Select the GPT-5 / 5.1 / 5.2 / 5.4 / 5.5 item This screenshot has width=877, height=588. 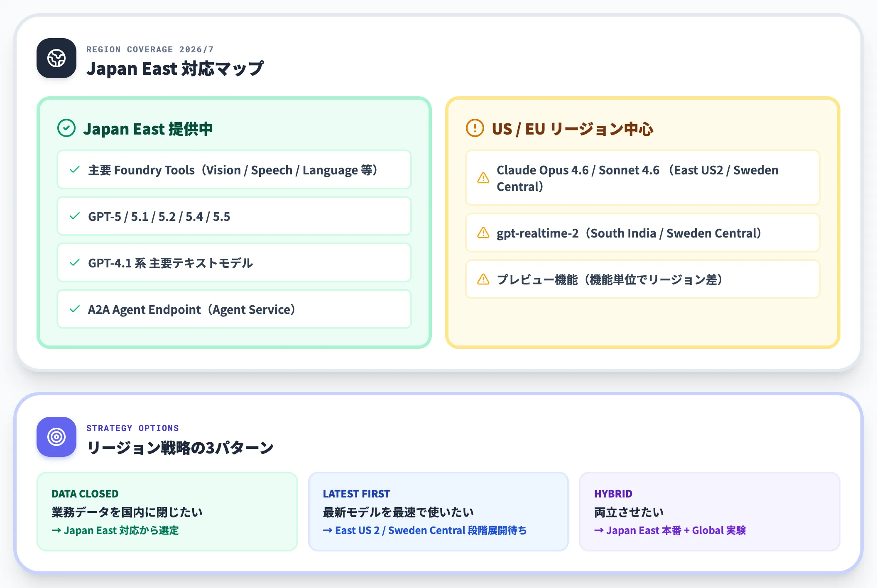click(x=234, y=216)
